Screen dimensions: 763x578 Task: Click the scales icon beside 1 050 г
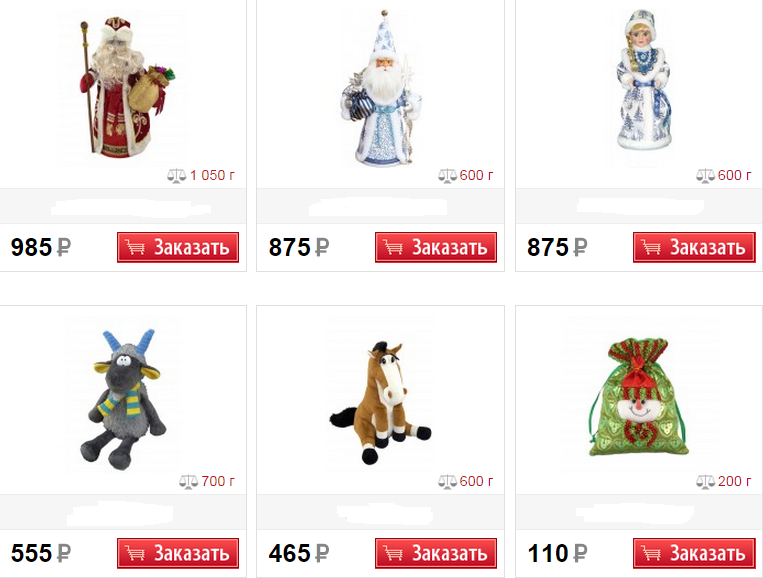[177, 176]
